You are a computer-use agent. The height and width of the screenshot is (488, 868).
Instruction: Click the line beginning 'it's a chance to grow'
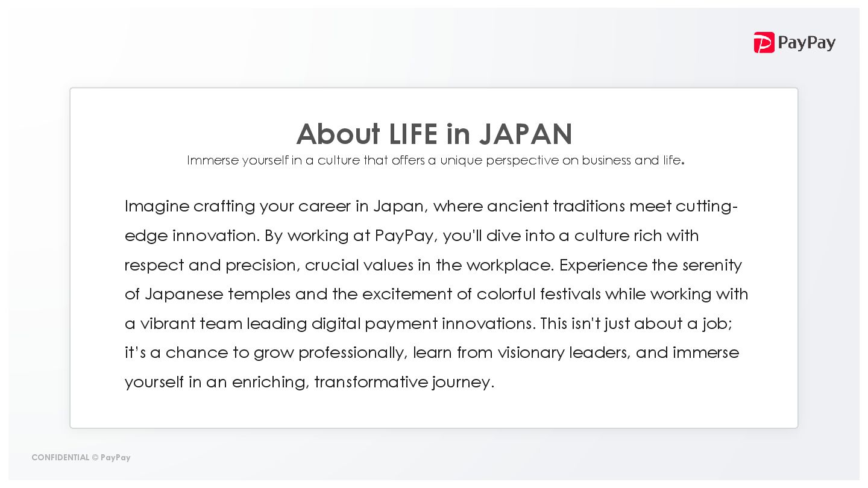432,353
